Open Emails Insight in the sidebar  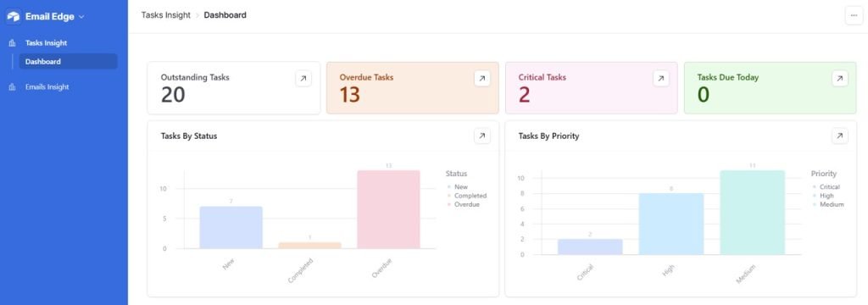coord(47,87)
